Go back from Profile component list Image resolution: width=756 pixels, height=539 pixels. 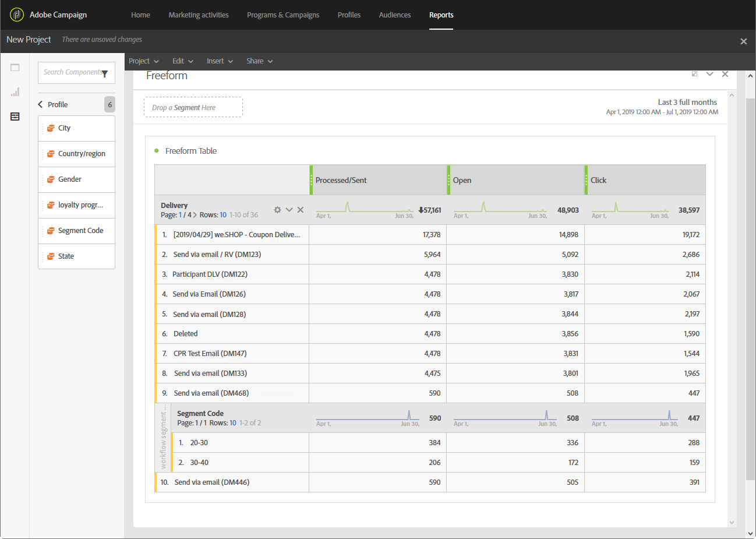coord(40,104)
